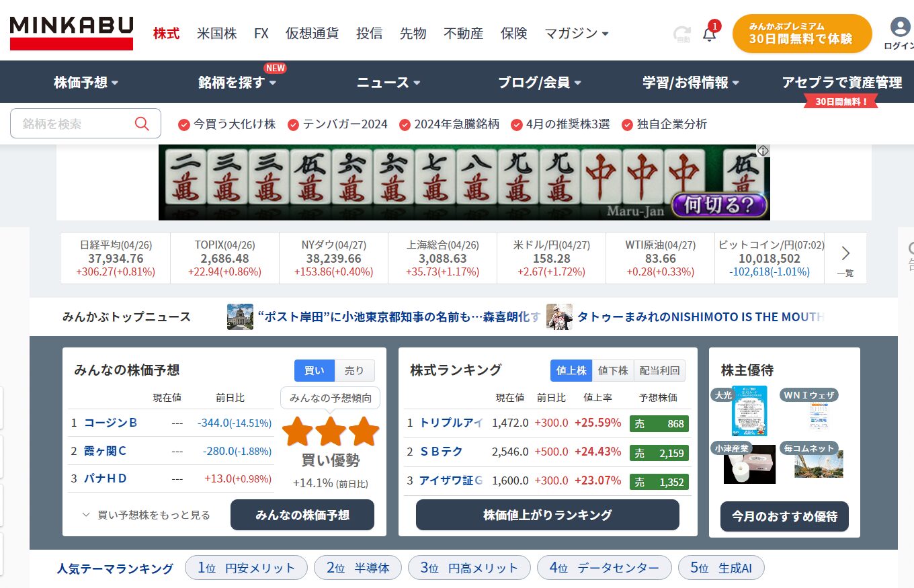Click the テンバガー2024 link
The image size is (914, 588).
[337, 124]
